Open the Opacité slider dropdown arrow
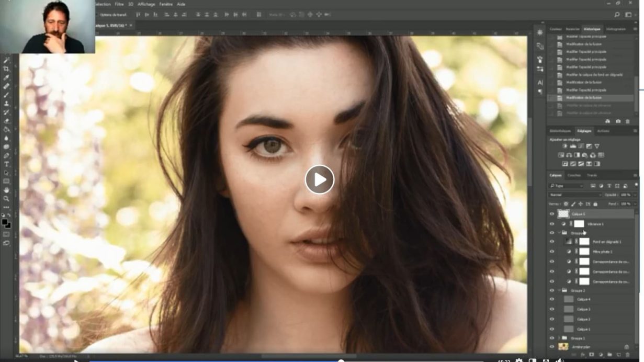The height and width of the screenshot is (362, 644). (x=635, y=195)
